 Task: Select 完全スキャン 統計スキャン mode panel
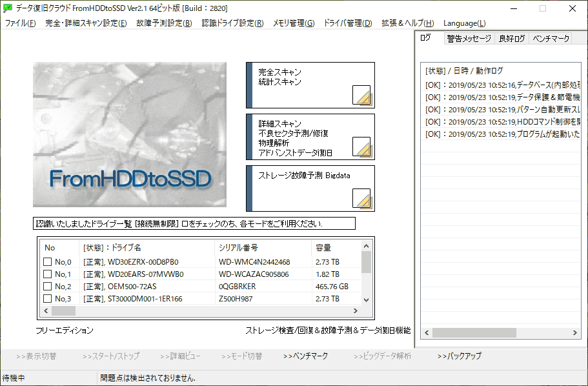(310, 85)
